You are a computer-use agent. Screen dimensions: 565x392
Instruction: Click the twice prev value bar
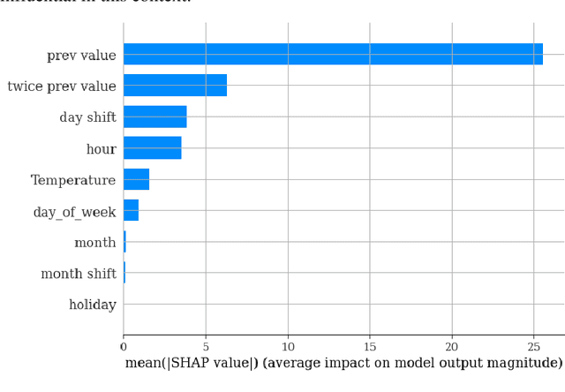pyautogui.click(x=175, y=86)
